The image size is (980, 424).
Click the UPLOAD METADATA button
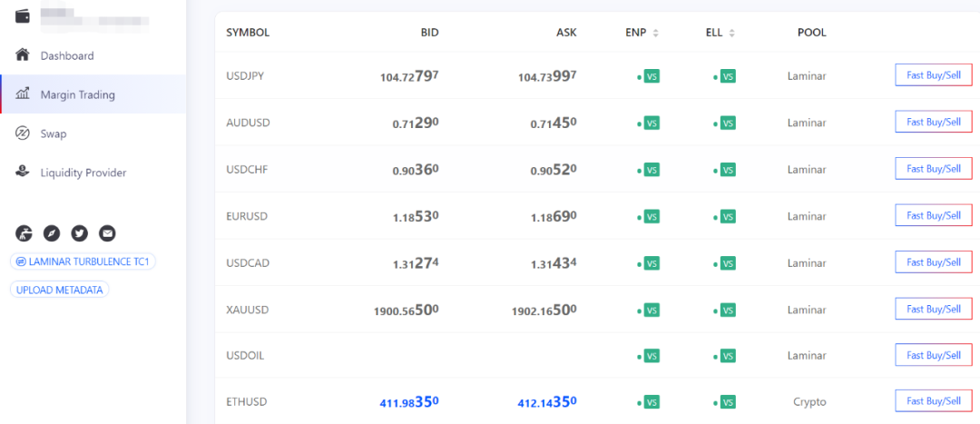[61, 290]
